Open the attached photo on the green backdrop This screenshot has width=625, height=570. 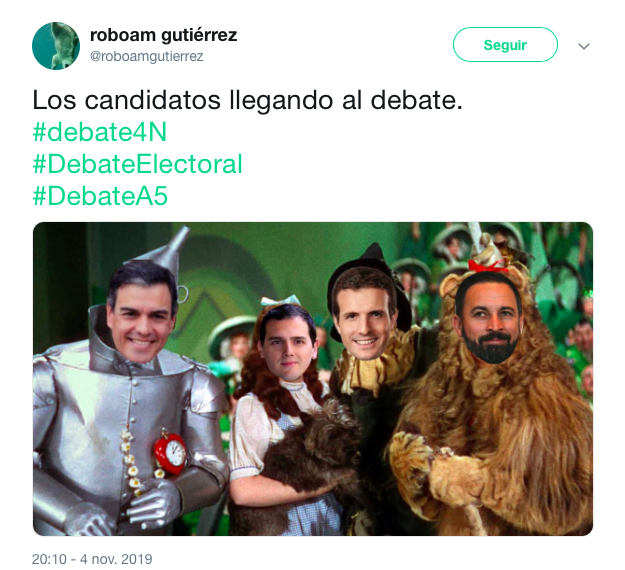(313, 379)
